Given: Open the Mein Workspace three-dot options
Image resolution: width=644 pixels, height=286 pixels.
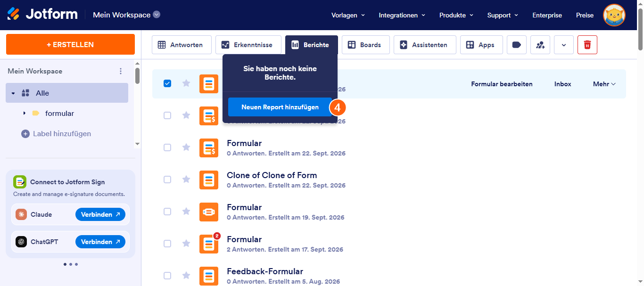Looking at the screenshot, I should pyautogui.click(x=121, y=71).
